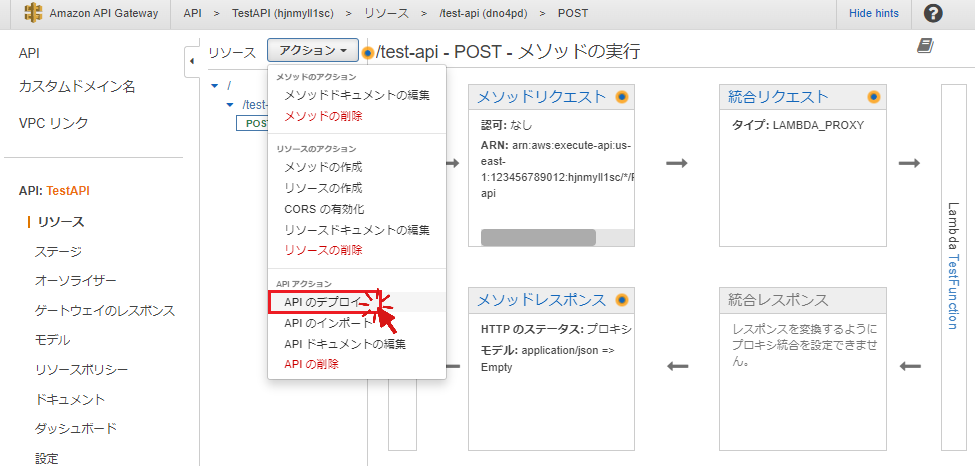Click orange hint dot beside 統合リクエスト
The image size is (975, 466).
point(874,97)
